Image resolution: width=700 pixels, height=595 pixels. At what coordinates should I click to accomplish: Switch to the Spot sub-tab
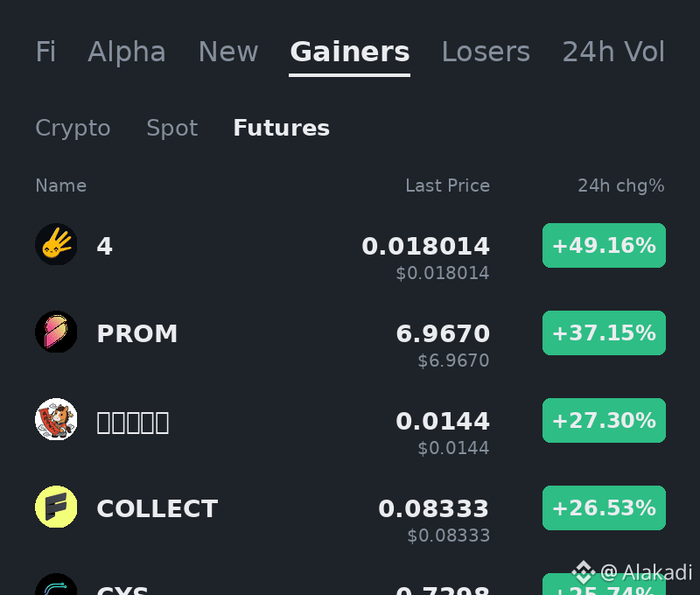tap(171, 128)
